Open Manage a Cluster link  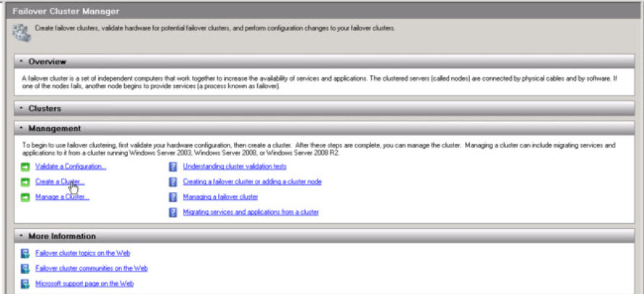[62, 197]
